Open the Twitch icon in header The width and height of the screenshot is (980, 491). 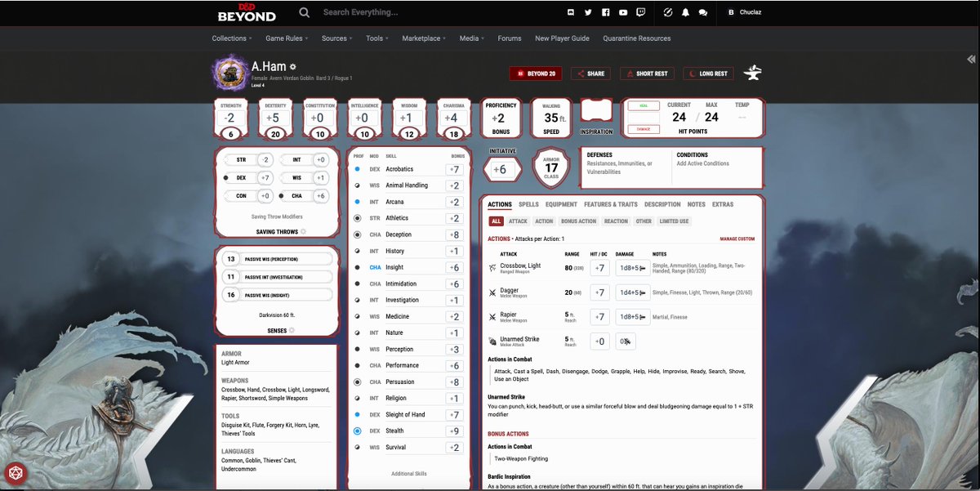(641, 12)
